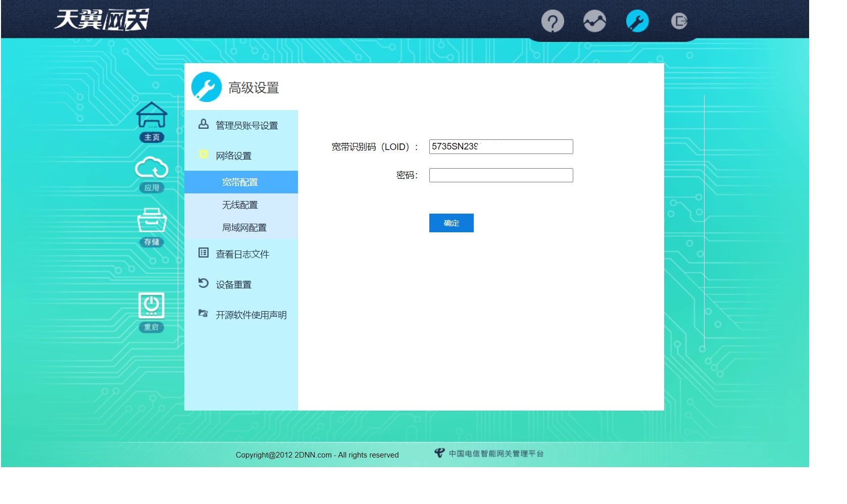Collapse the 网络设置 section
Image resolution: width=847 pixels, height=504 pixels.
click(233, 156)
